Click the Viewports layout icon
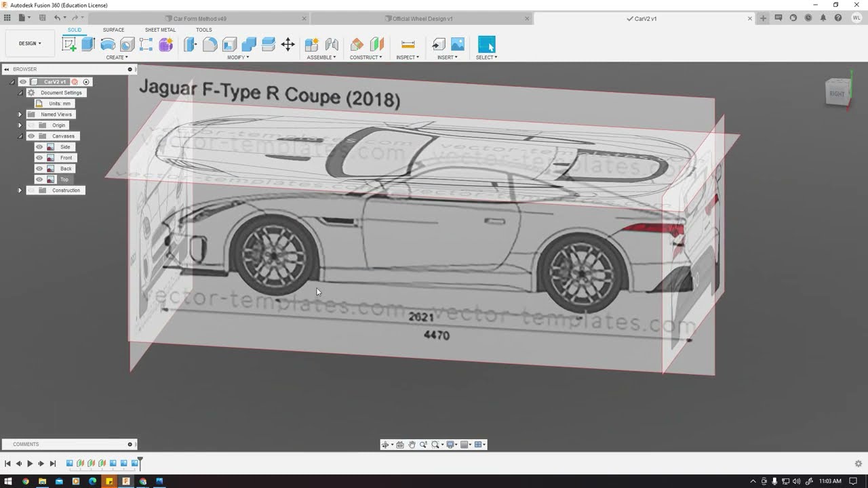 pos(478,445)
